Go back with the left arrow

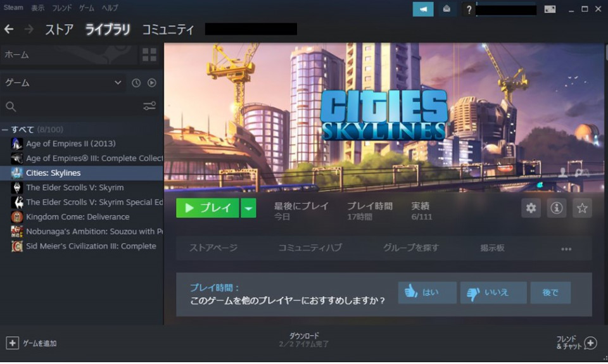tap(9, 29)
